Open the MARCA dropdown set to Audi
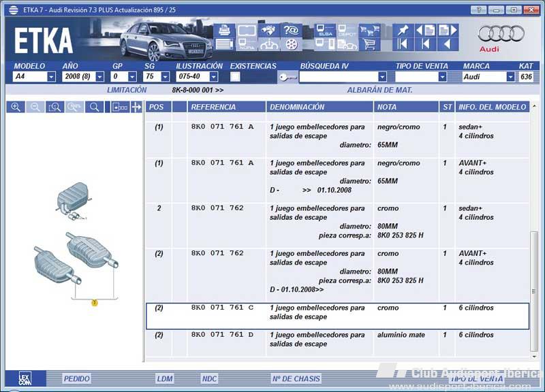Image resolution: width=545 pixels, height=392 pixels. tap(510, 77)
